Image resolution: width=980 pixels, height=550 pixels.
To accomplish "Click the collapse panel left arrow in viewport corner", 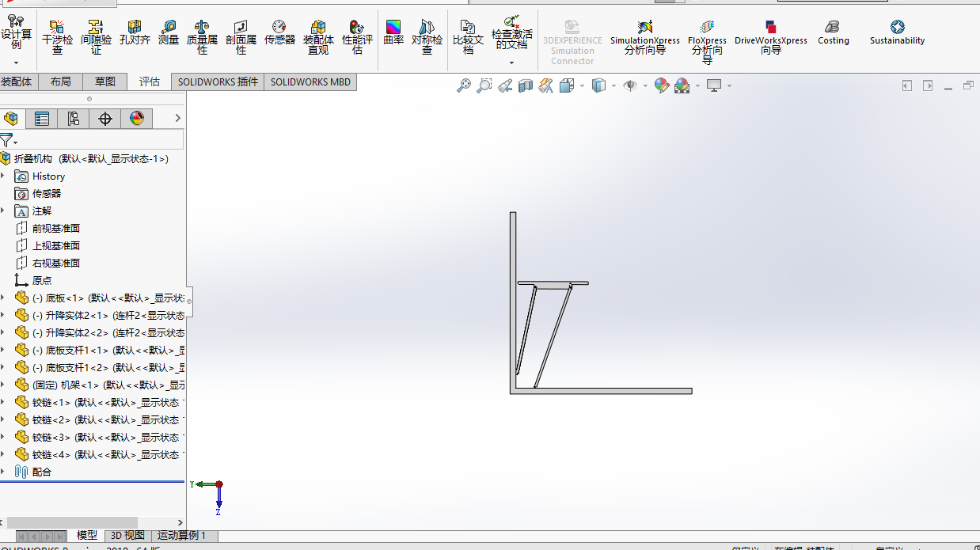I will [907, 85].
